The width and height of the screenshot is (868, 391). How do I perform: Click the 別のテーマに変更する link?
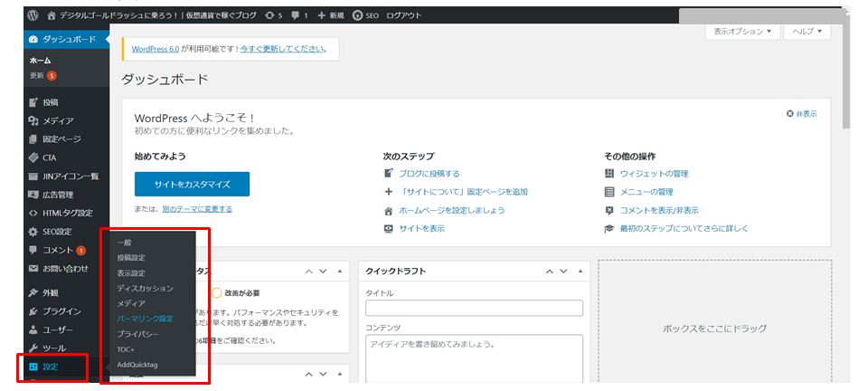[x=197, y=209]
